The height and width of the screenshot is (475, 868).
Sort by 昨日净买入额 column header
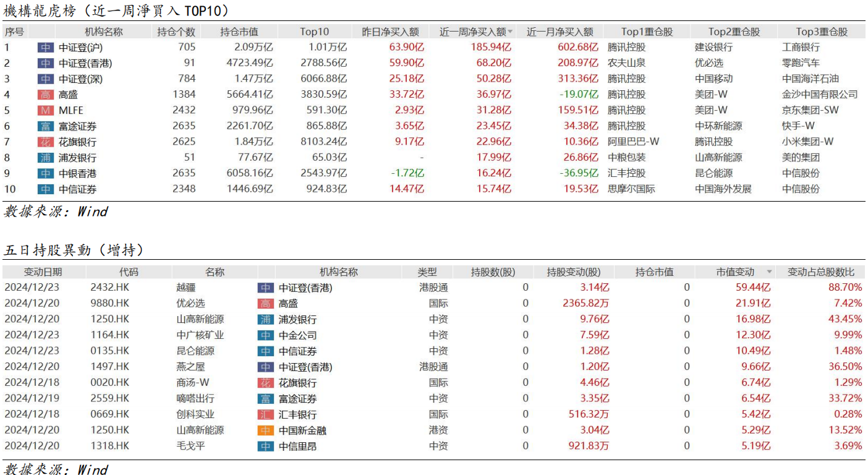coord(390,32)
